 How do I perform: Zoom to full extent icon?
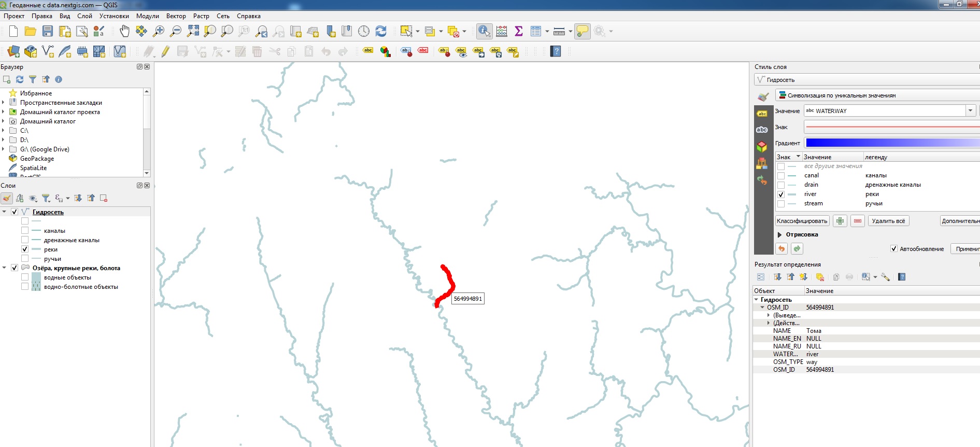coord(193,32)
